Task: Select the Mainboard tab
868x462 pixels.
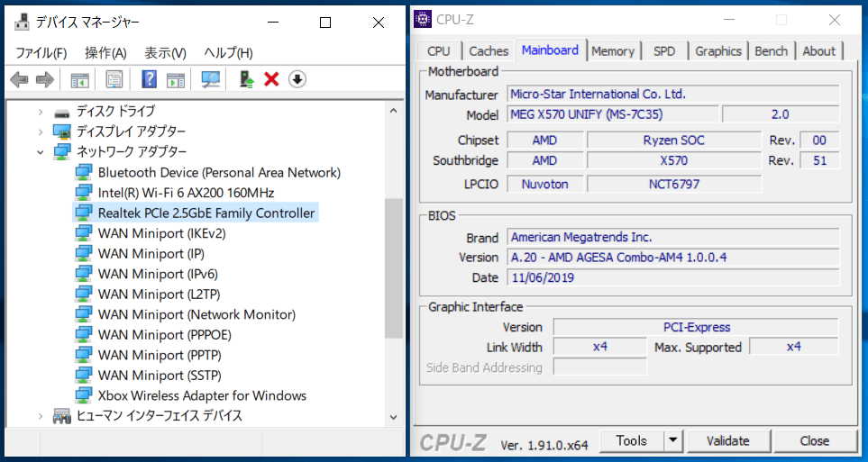Action: pyautogui.click(x=550, y=50)
